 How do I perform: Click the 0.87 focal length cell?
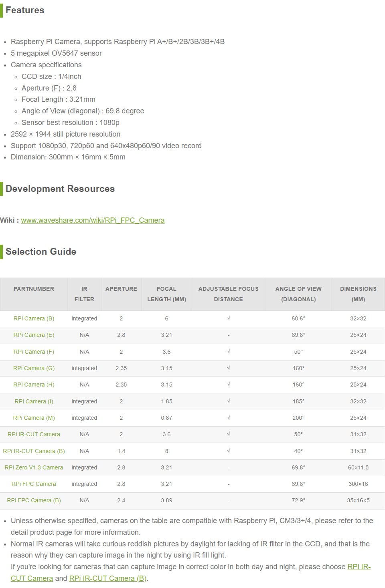166,418
